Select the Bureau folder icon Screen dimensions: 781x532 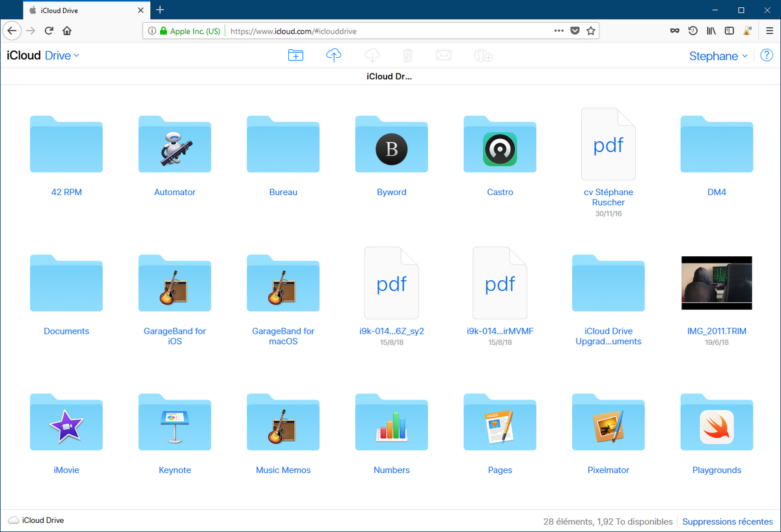tap(283, 144)
